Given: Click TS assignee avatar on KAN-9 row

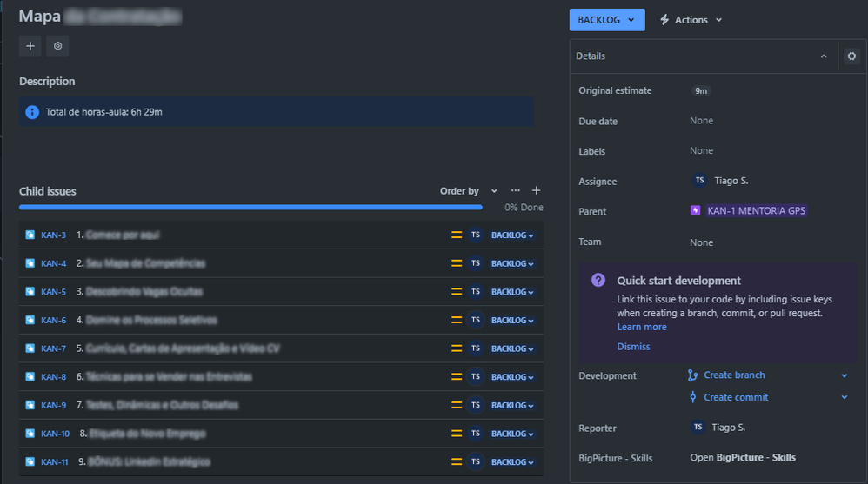Looking at the screenshot, I should pos(476,405).
